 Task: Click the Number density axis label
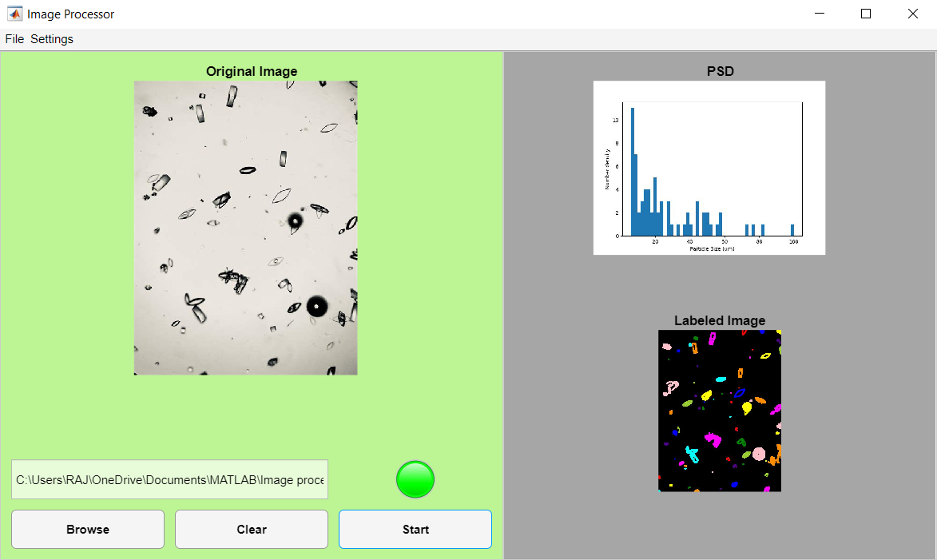(x=609, y=168)
